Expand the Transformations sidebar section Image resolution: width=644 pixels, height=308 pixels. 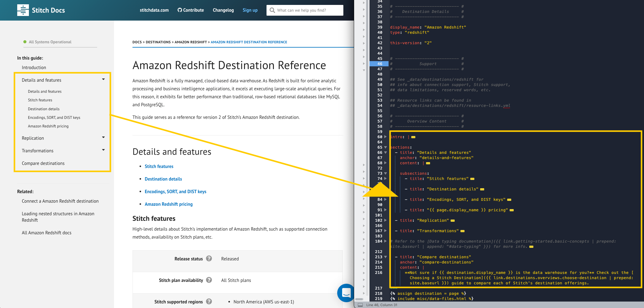tap(103, 150)
